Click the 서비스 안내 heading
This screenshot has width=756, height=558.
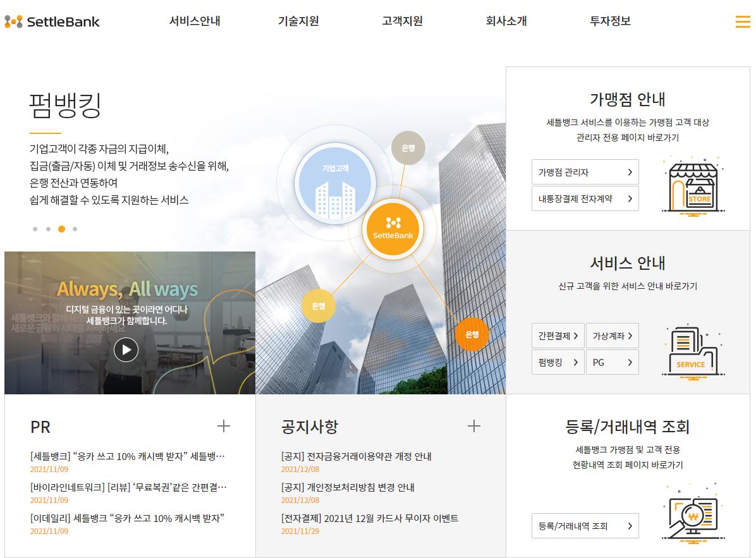(628, 263)
